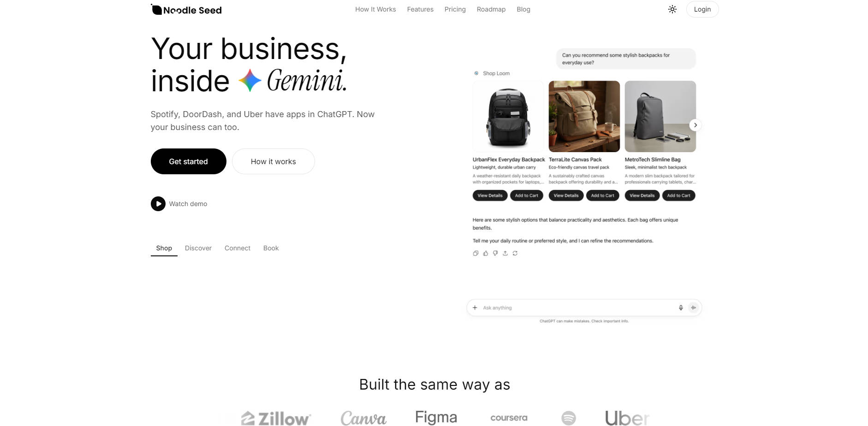Switch to the Book tab
Screen dimensions: 868x426
[271, 248]
